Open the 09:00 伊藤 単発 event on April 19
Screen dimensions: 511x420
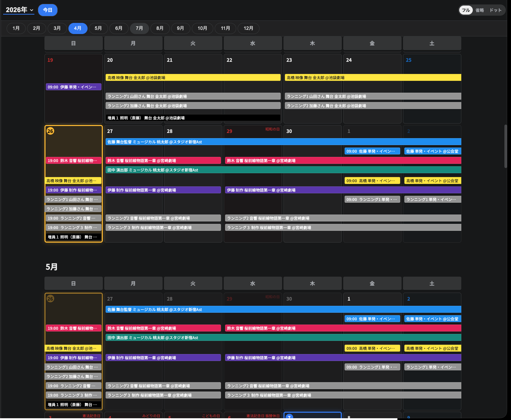(74, 87)
